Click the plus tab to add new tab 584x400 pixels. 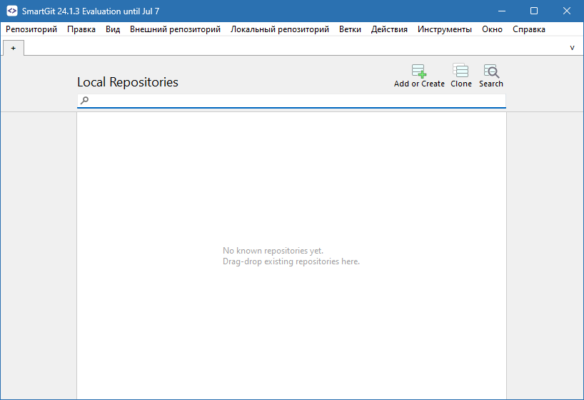pos(13,48)
